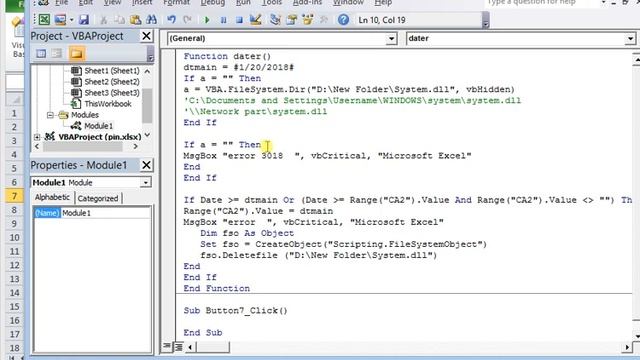Click the Redo arrow icon
640x360 pixels.
187,20
